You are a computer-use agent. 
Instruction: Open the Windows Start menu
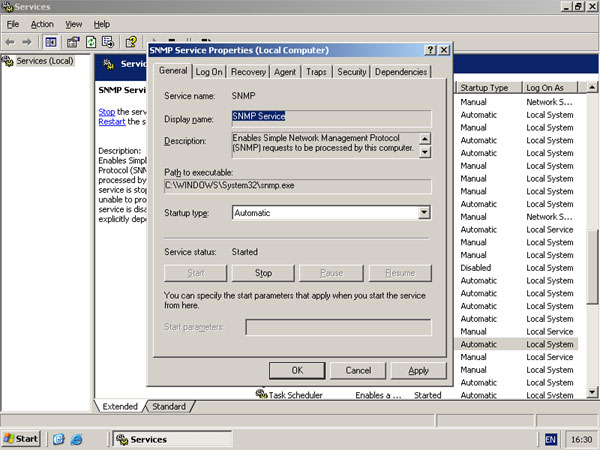(21, 439)
